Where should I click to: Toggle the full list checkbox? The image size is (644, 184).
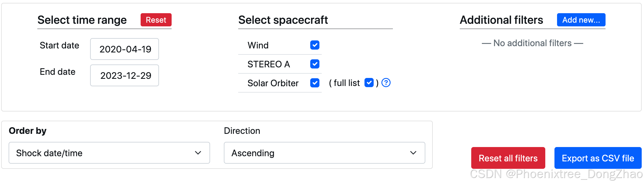pyautogui.click(x=369, y=83)
